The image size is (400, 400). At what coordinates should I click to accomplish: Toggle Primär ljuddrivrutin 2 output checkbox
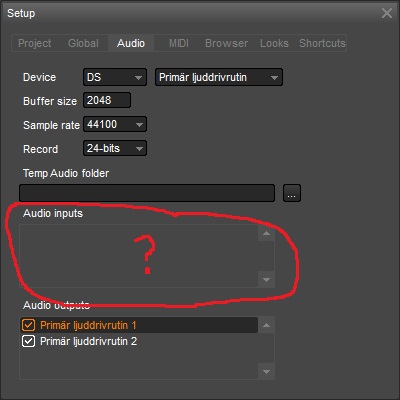coord(28,341)
